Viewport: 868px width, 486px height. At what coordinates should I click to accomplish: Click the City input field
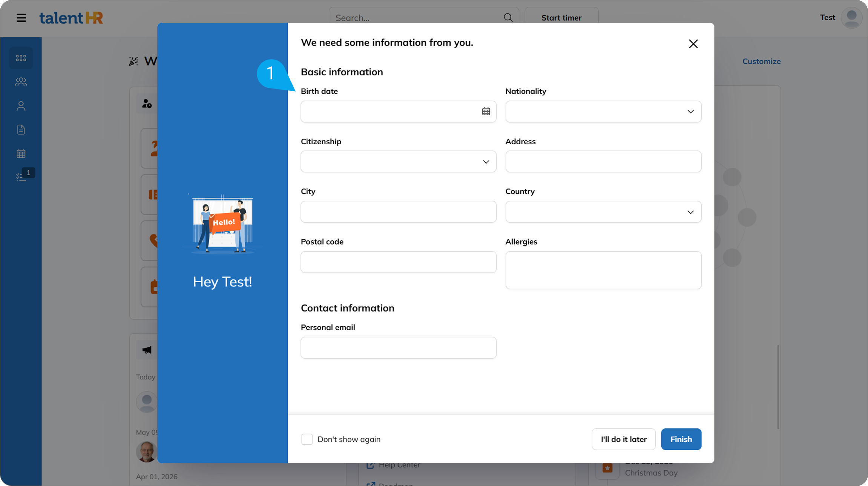[x=399, y=212]
